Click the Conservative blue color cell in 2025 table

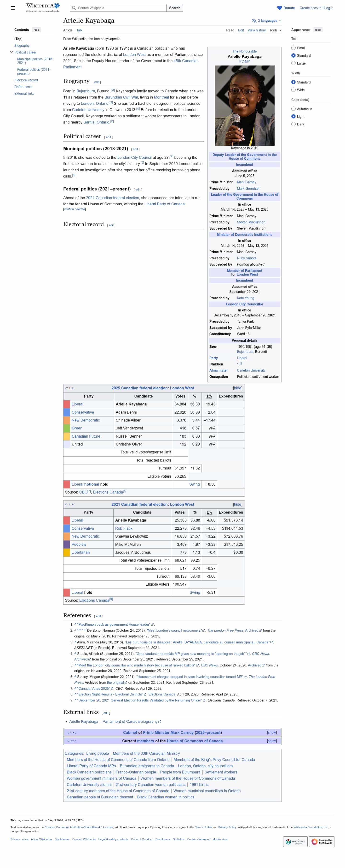coord(67,412)
